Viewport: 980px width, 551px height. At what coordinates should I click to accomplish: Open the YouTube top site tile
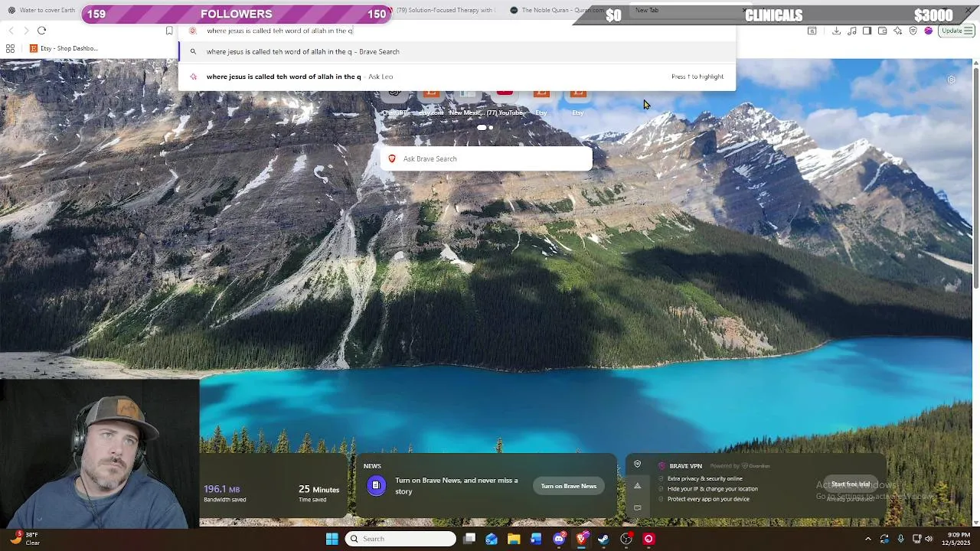click(505, 101)
